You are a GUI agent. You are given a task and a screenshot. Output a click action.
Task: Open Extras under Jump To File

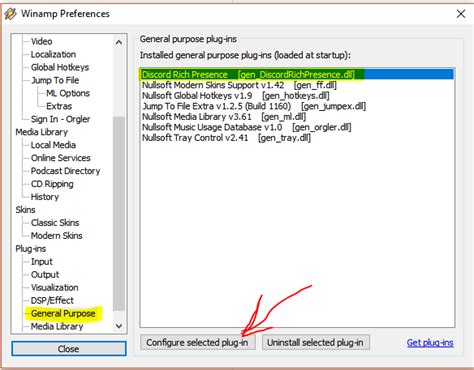[59, 106]
